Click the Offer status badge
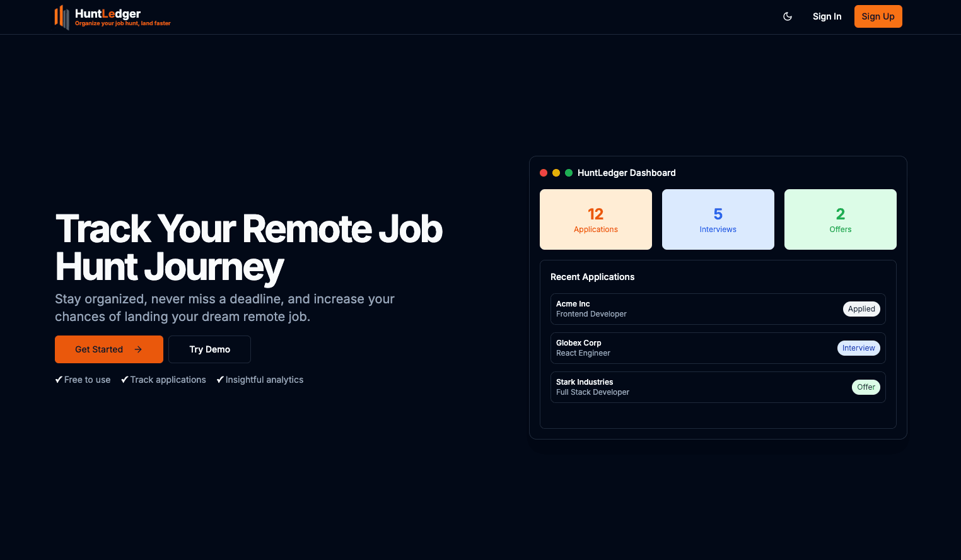The image size is (961, 560). tap(865, 387)
